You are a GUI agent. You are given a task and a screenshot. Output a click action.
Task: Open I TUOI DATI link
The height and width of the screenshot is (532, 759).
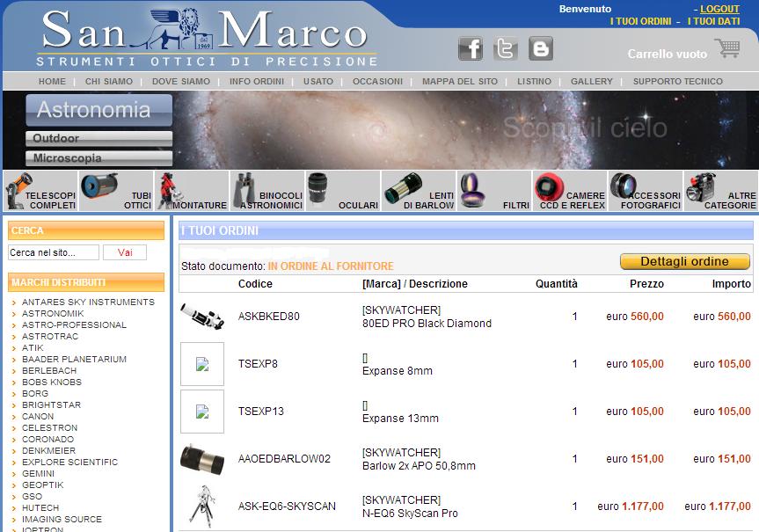pos(713,21)
